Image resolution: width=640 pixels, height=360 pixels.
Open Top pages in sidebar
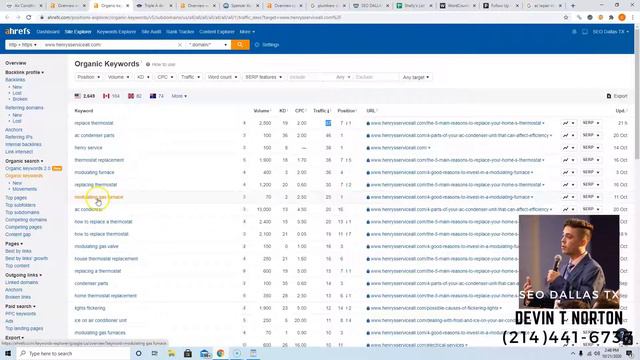[x=16, y=198]
